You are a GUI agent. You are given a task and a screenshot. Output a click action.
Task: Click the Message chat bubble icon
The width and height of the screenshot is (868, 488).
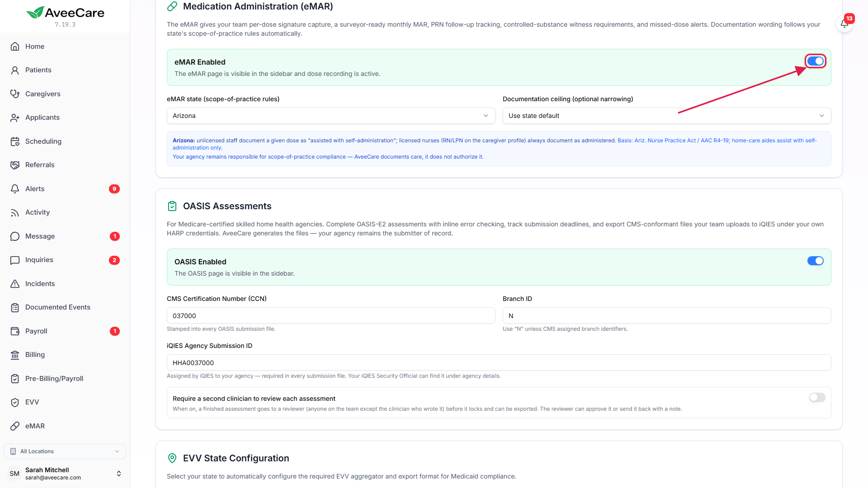pos(15,236)
